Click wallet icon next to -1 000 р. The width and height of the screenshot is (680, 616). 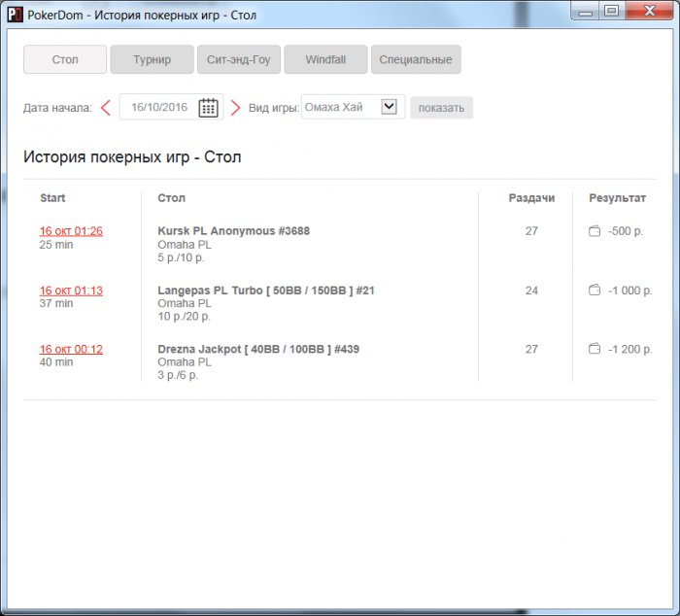pyautogui.click(x=595, y=290)
